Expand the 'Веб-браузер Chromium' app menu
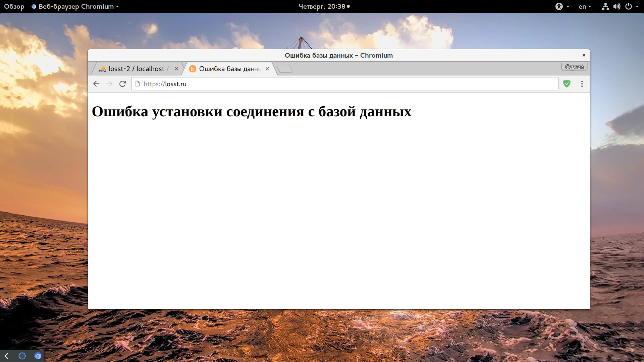The image size is (644, 362). [75, 6]
